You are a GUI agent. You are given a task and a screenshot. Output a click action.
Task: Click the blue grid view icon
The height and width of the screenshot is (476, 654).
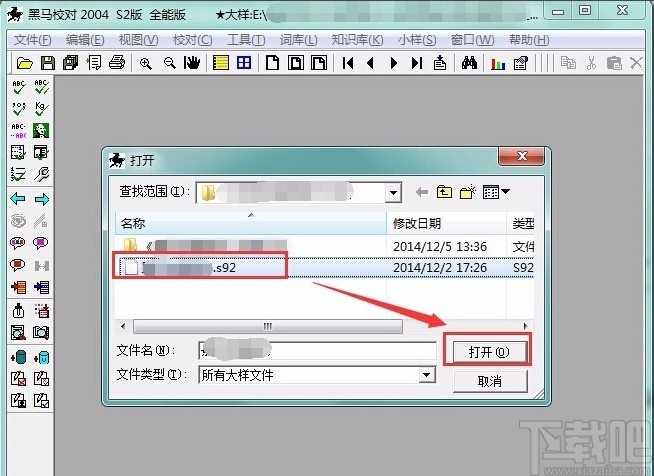(244, 63)
